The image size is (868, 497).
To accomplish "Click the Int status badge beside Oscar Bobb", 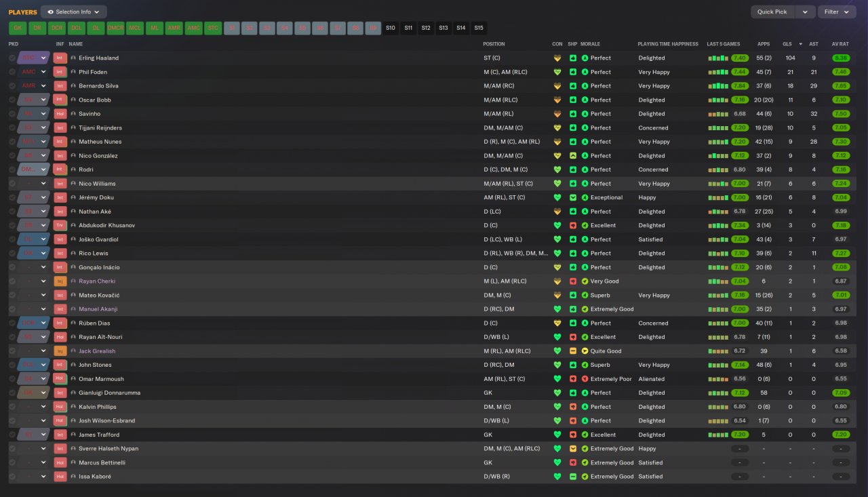I will pyautogui.click(x=60, y=100).
